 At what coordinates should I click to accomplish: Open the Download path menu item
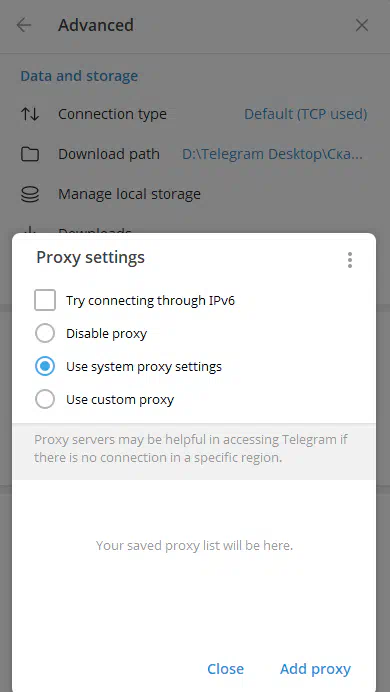(195, 154)
